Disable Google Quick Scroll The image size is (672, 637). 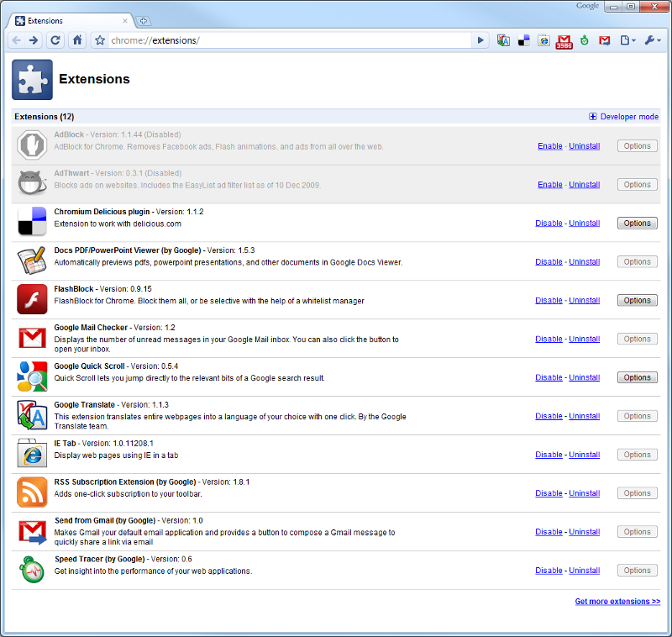tap(549, 377)
